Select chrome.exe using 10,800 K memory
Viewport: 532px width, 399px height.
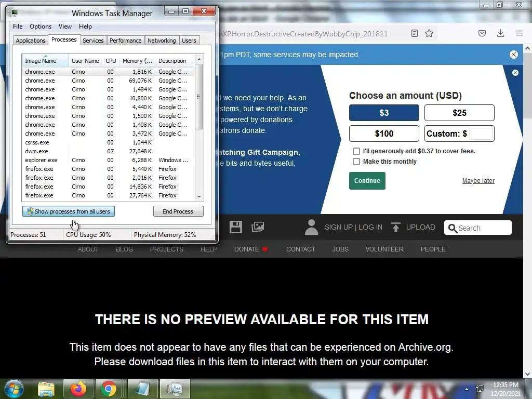(108, 98)
